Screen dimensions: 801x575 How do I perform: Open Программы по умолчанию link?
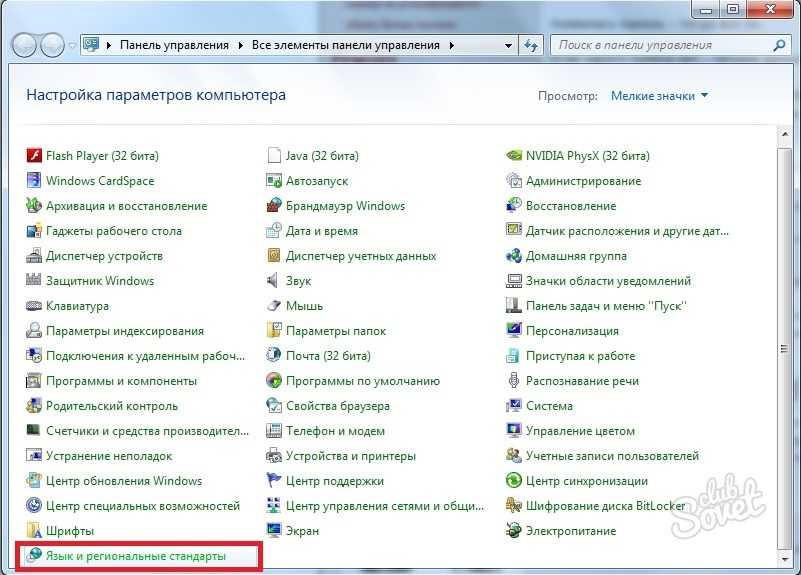coord(363,381)
